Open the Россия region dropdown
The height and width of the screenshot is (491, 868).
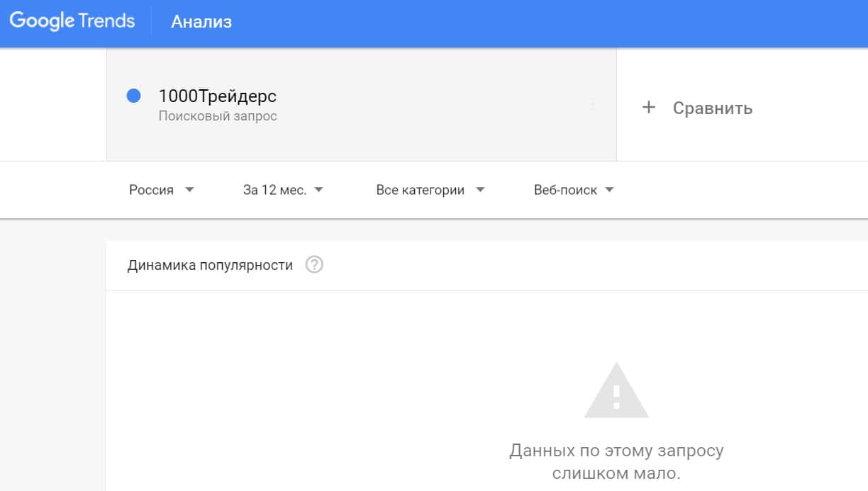tap(151, 190)
